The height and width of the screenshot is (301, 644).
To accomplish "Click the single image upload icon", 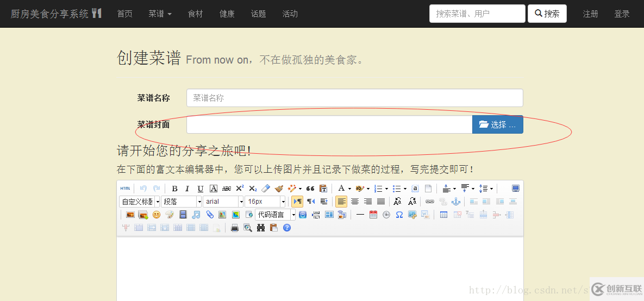I will pos(130,215).
